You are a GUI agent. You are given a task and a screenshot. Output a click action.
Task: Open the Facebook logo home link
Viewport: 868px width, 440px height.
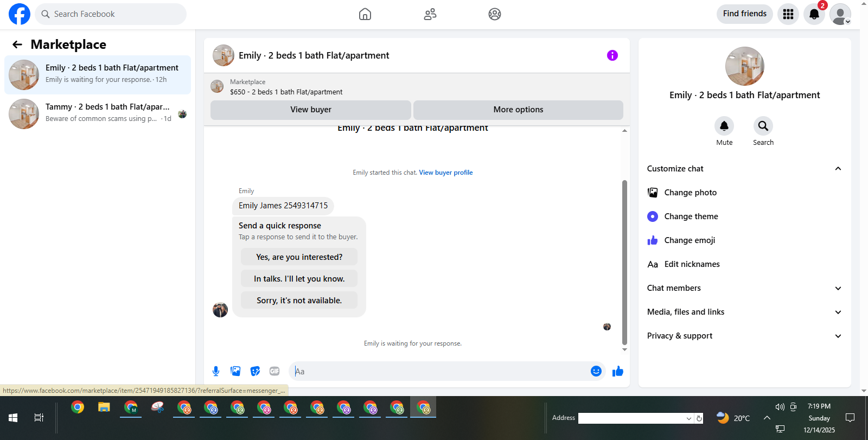(x=20, y=14)
